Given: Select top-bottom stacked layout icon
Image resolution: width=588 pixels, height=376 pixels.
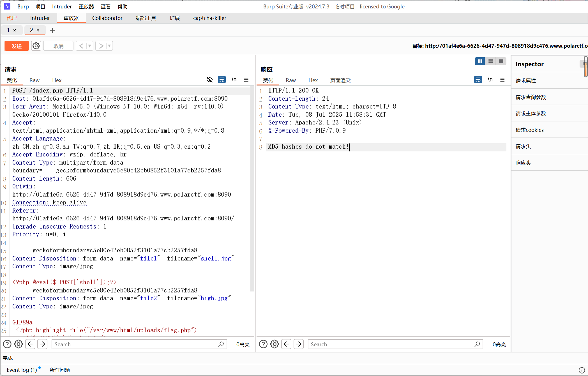Looking at the screenshot, I should click(490, 61).
